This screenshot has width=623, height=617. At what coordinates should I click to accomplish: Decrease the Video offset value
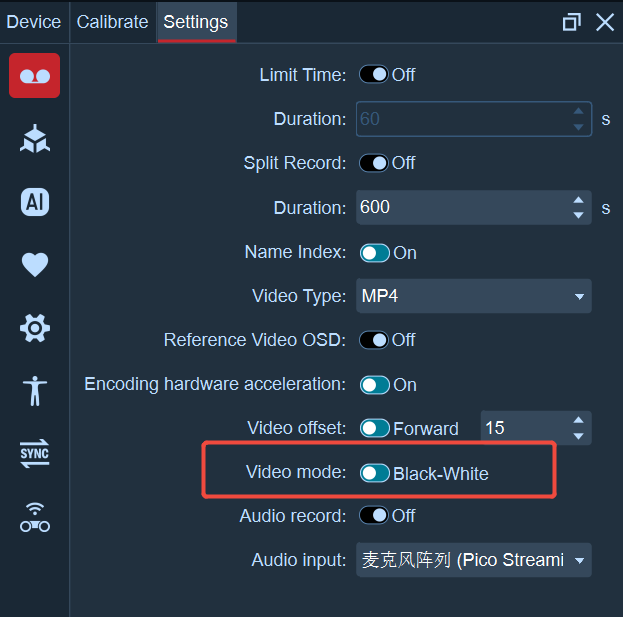578,436
